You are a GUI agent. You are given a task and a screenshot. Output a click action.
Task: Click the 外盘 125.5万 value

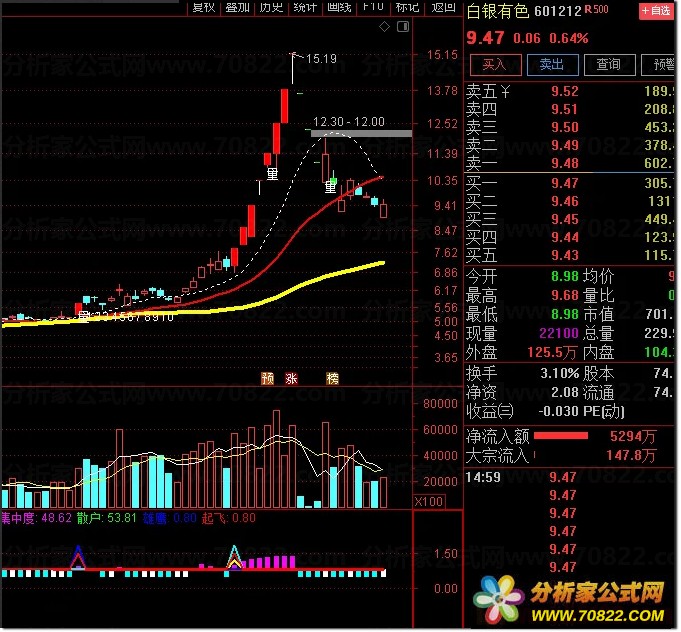click(x=552, y=352)
